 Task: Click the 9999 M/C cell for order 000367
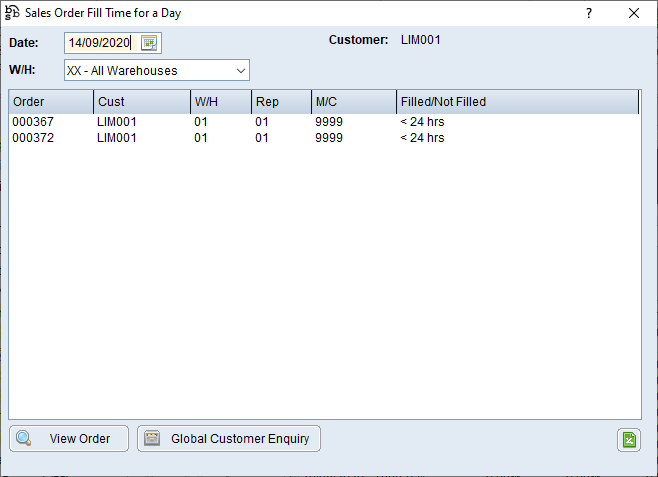click(329, 122)
